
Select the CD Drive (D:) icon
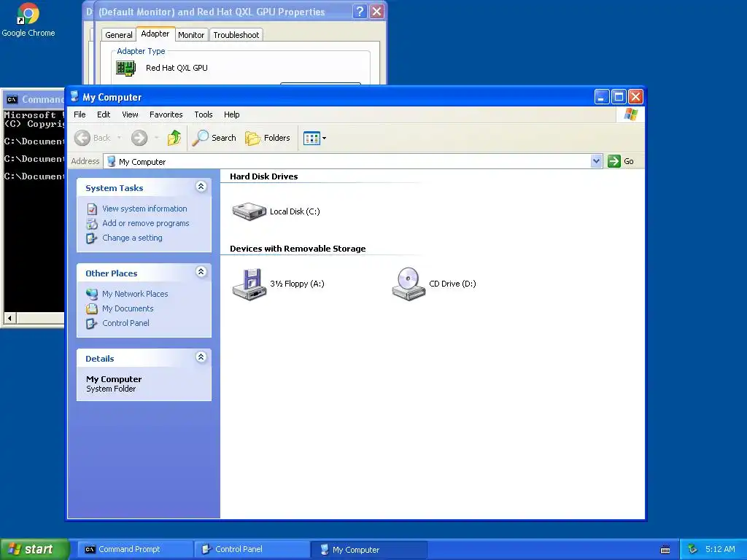pos(409,284)
